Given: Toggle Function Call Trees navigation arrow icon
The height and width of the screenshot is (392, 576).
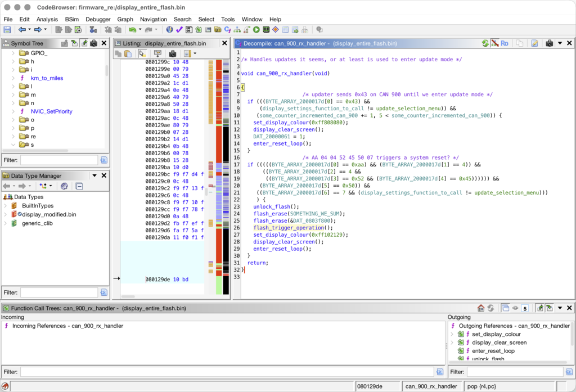Looking at the screenshot, I should 540,308.
